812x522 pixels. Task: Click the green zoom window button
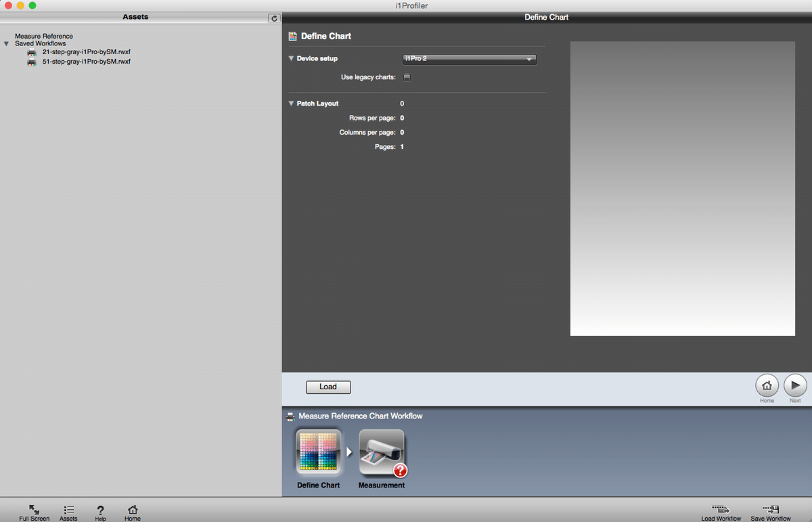[x=32, y=5]
